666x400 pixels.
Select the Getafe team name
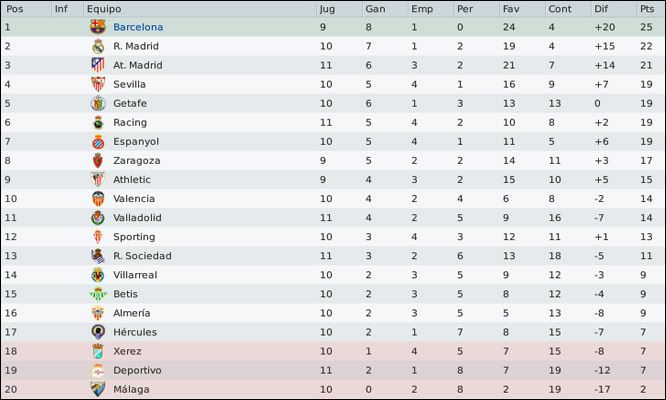pos(130,104)
